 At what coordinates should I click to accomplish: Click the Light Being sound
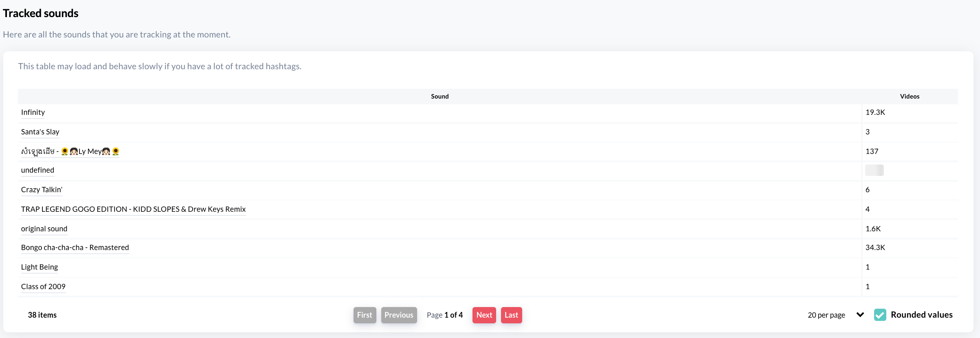40,267
